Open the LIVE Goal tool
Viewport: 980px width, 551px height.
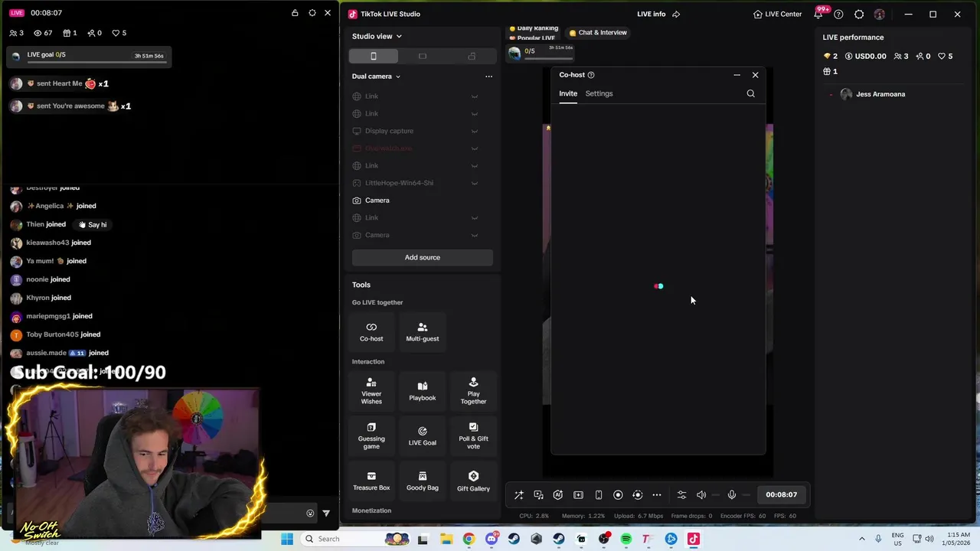[422, 436]
